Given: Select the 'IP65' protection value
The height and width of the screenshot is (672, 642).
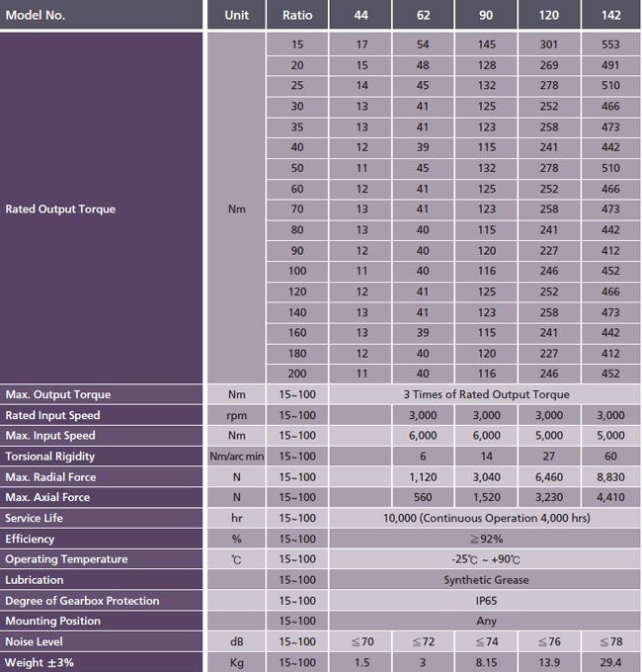Looking at the screenshot, I should (x=486, y=601).
